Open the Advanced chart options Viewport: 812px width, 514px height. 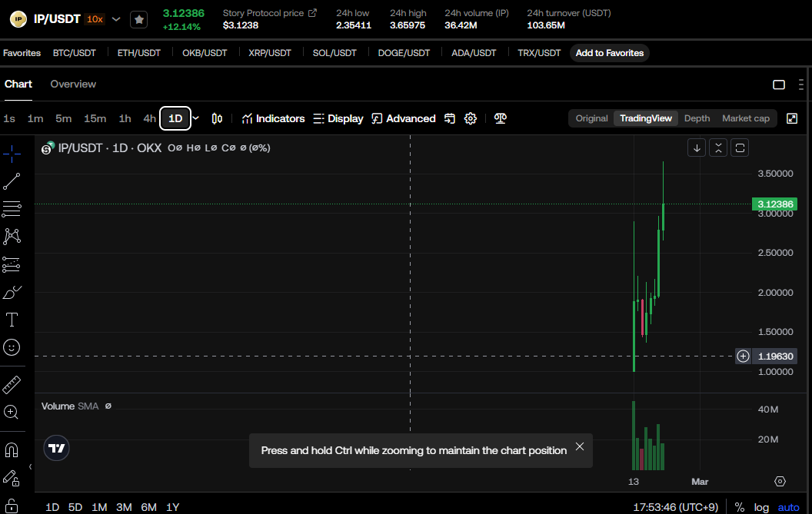click(x=404, y=118)
